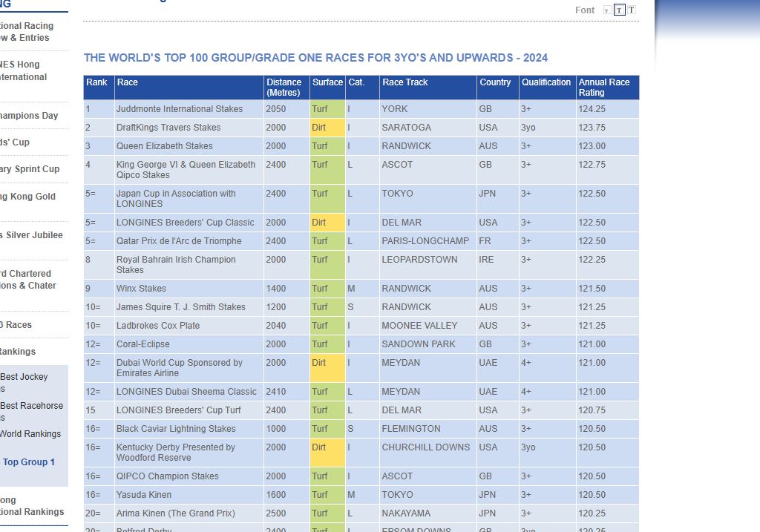The image size is (760, 532).
Task: Click the Rank column header
Action: pyautogui.click(x=99, y=88)
